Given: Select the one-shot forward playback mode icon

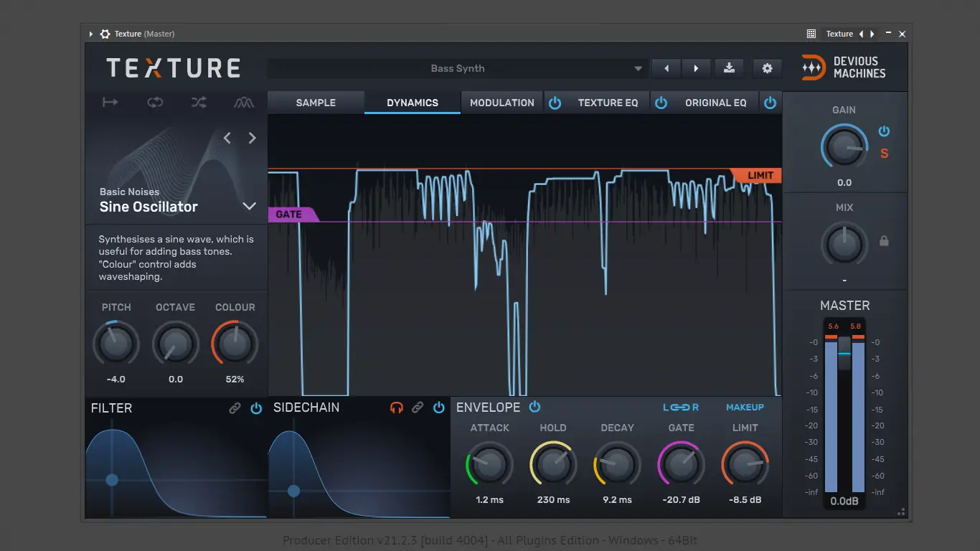Looking at the screenshot, I should 110,103.
